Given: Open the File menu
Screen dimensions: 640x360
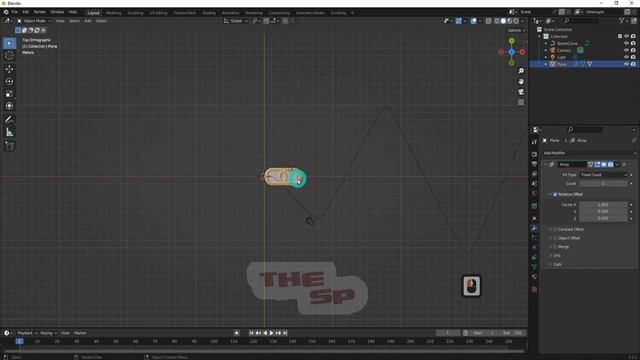Looking at the screenshot, I should click(x=15, y=12).
